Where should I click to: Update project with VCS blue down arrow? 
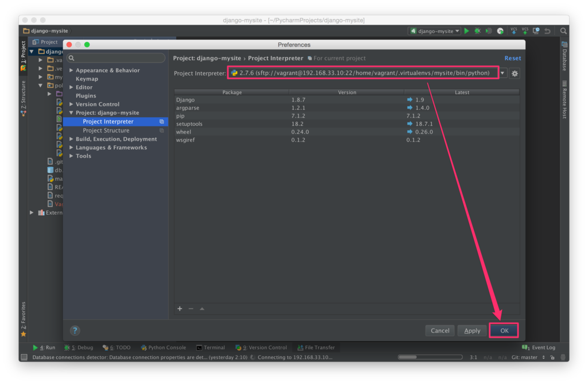click(514, 31)
